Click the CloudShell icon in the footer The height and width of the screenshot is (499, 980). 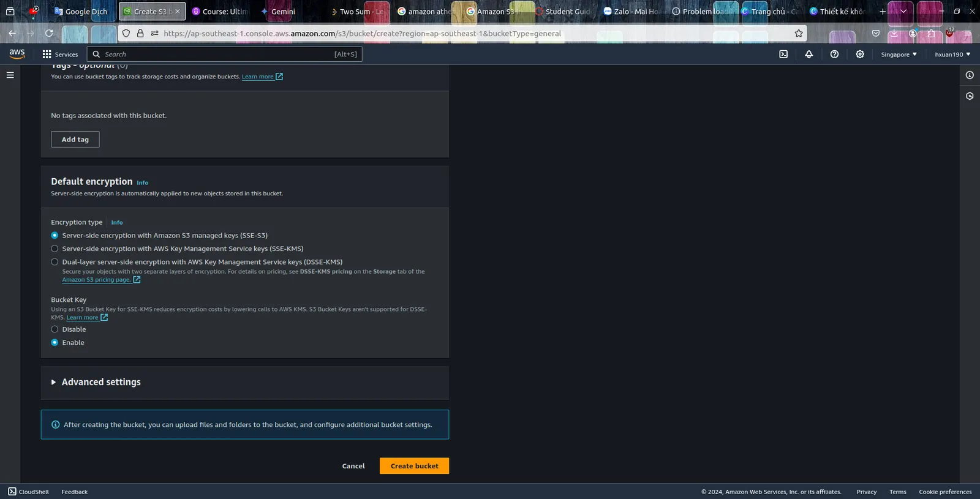12,492
